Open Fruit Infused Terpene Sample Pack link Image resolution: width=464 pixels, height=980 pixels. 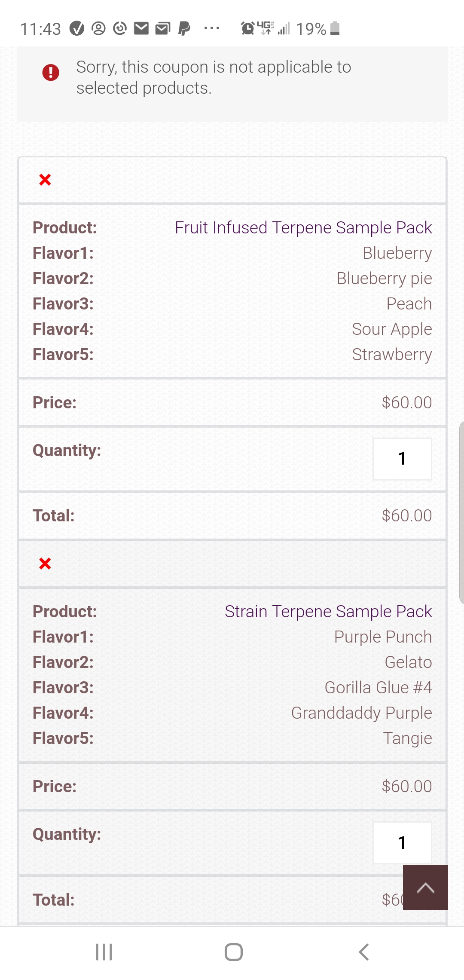click(303, 227)
